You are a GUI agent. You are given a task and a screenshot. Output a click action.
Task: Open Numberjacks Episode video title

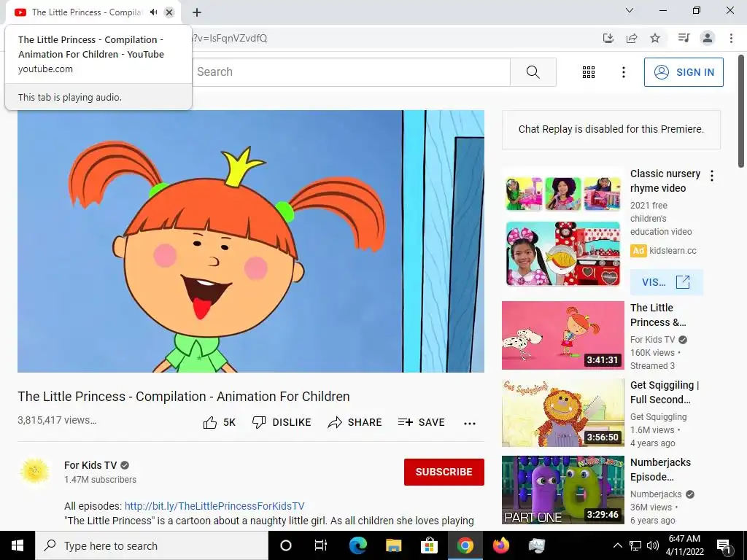(660, 470)
